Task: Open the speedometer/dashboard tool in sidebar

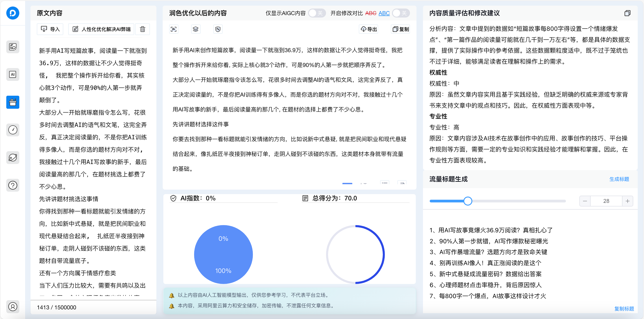Action: tap(13, 130)
